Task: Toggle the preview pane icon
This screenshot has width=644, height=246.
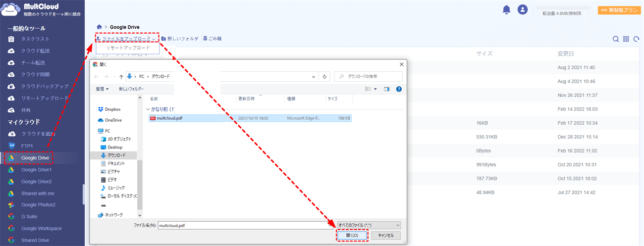Action: (x=386, y=89)
